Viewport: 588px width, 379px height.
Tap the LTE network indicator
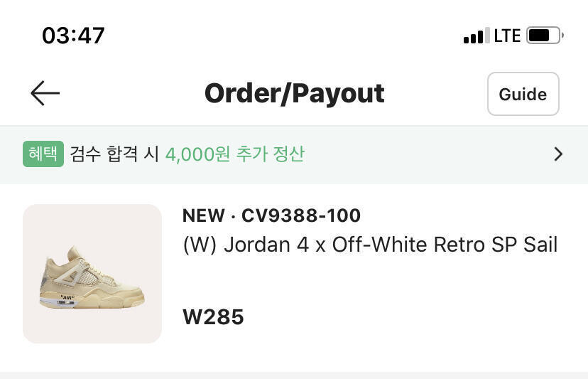(x=507, y=36)
